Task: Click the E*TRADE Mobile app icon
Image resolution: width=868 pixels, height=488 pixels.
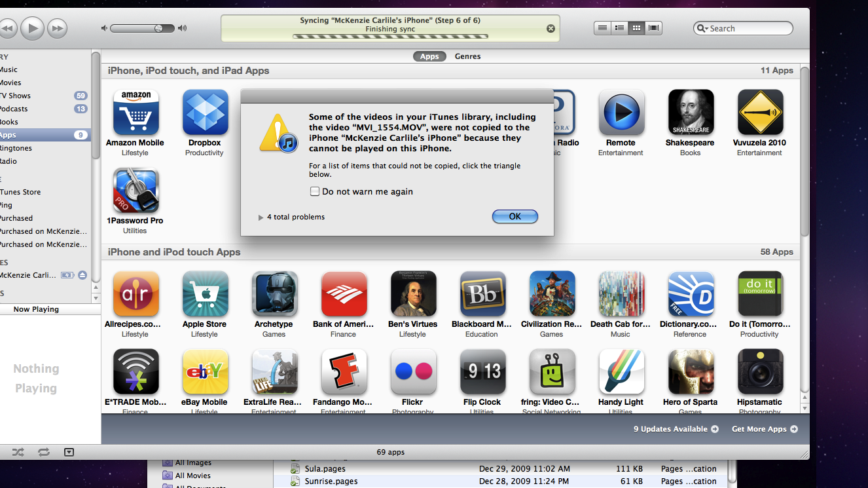Action: point(136,372)
